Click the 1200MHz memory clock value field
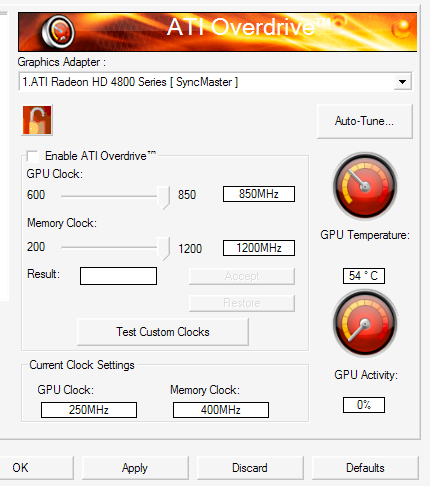430x486 pixels. (259, 248)
